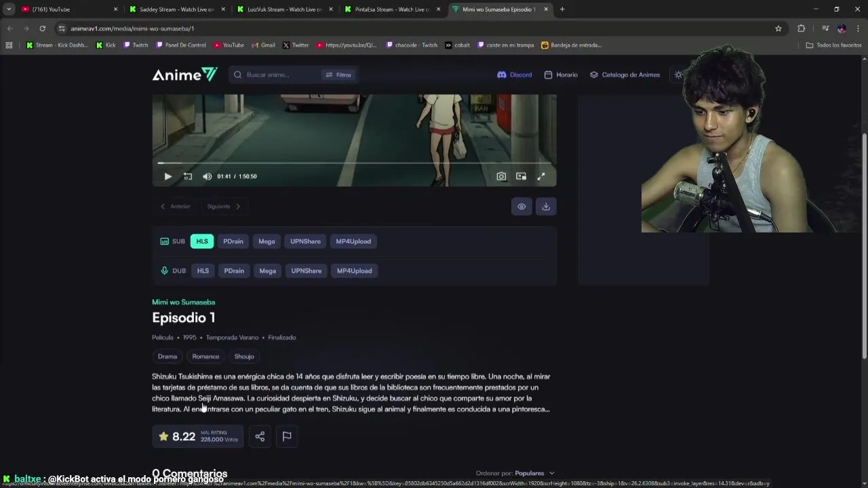The image size is (868, 488).
Task: Open the Twitch bookmark
Action: [135, 45]
